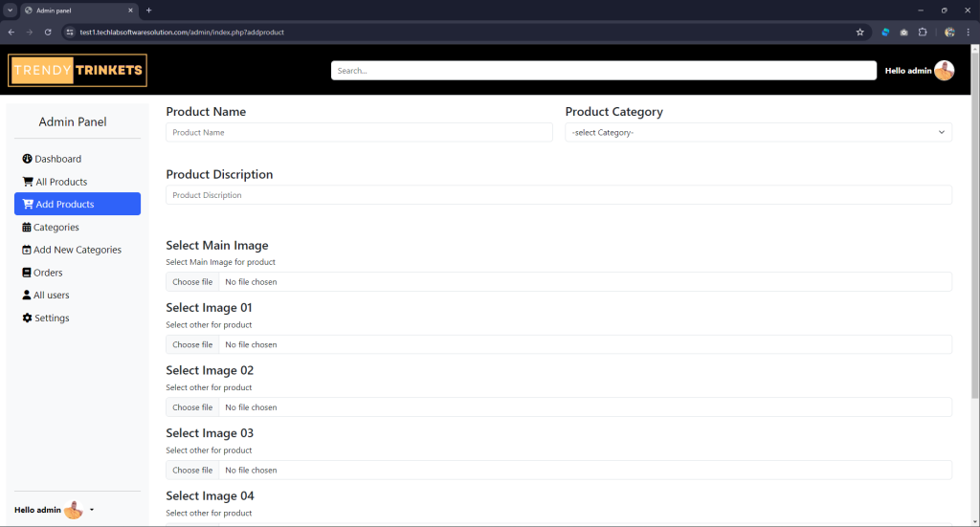Open a new browser tab
This screenshot has width=980, height=527.
(x=148, y=10)
